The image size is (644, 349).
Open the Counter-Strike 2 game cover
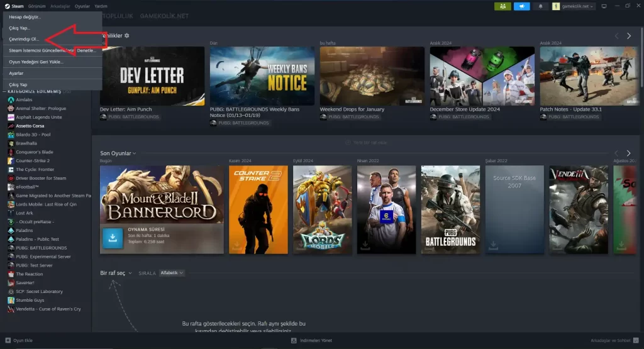[x=258, y=209]
